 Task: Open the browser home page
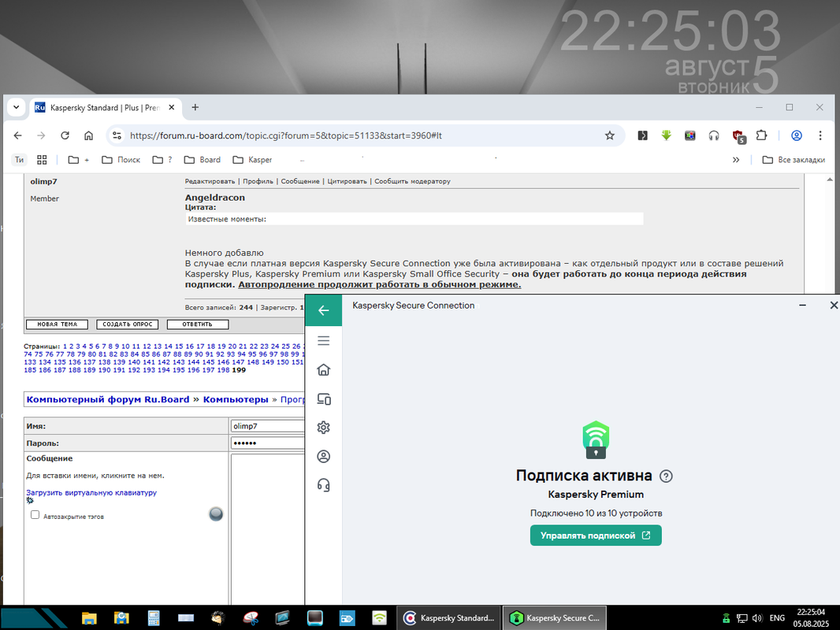tap(88, 135)
